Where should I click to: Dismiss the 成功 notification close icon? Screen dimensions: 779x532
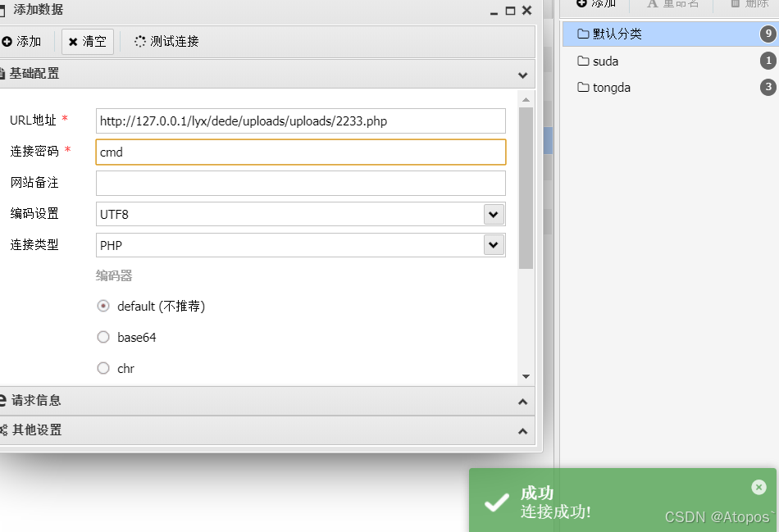pyautogui.click(x=758, y=487)
